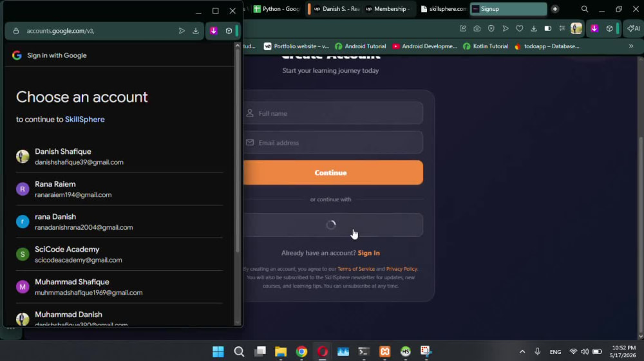This screenshot has width=644, height=361.
Task: Open Task View on taskbar
Action: tap(260, 351)
